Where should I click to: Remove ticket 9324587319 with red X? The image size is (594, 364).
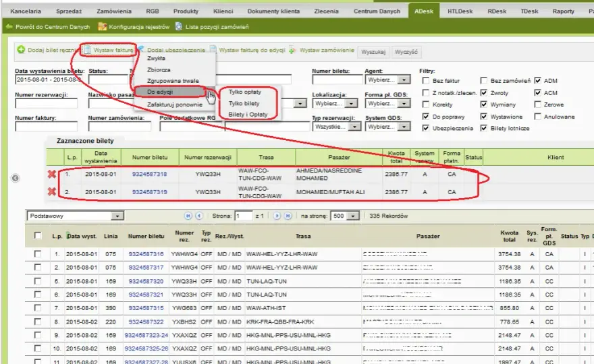[52, 191]
